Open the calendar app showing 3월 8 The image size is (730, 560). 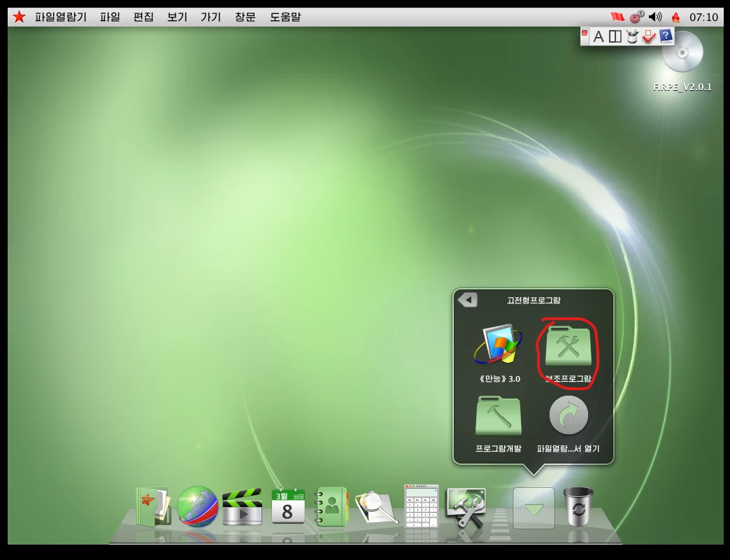pyautogui.click(x=287, y=506)
